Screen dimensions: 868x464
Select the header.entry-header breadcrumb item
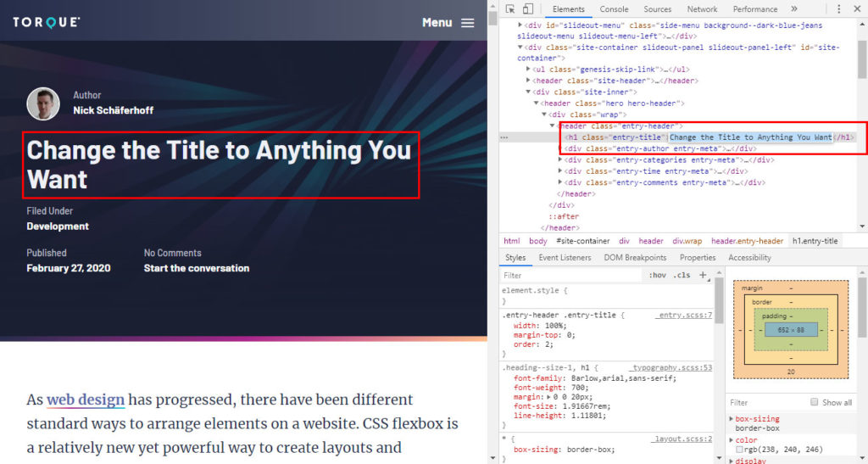(x=748, y=241)
